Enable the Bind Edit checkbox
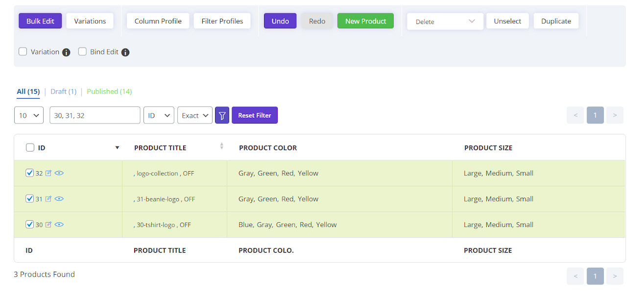644x304 pixels. click(82, 51)
